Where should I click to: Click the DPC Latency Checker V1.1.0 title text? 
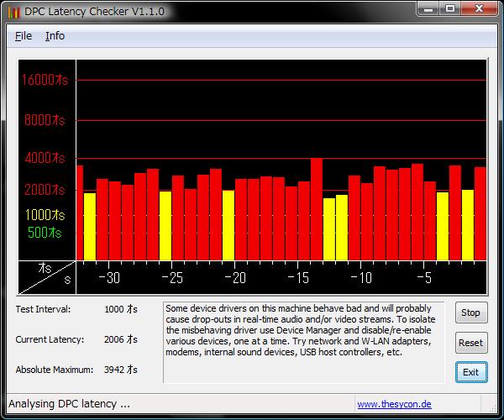tap(94, 12)
